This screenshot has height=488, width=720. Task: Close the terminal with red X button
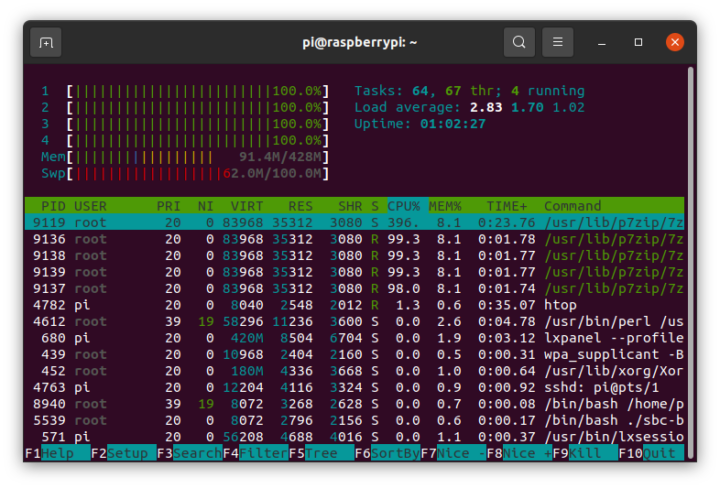675,42
